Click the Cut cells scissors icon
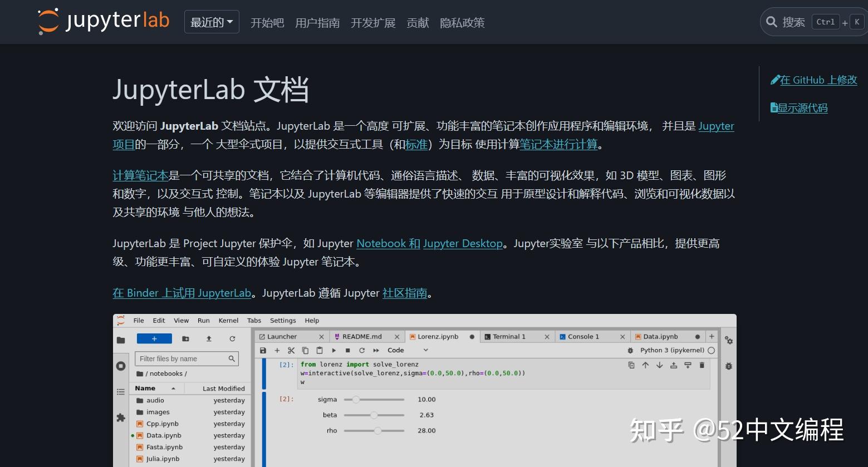Screen dimensions: 868x467 tap(291, 350)
